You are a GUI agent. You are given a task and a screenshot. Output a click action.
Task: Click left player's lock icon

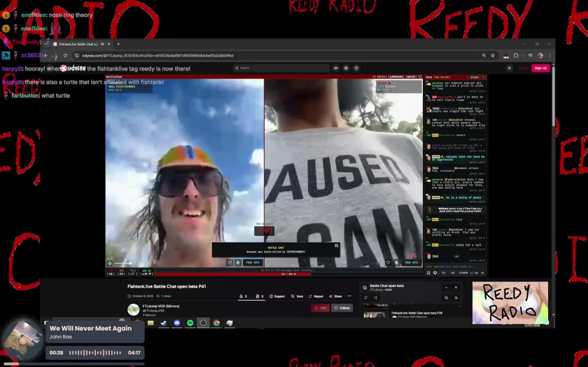[x=238, y=263]
